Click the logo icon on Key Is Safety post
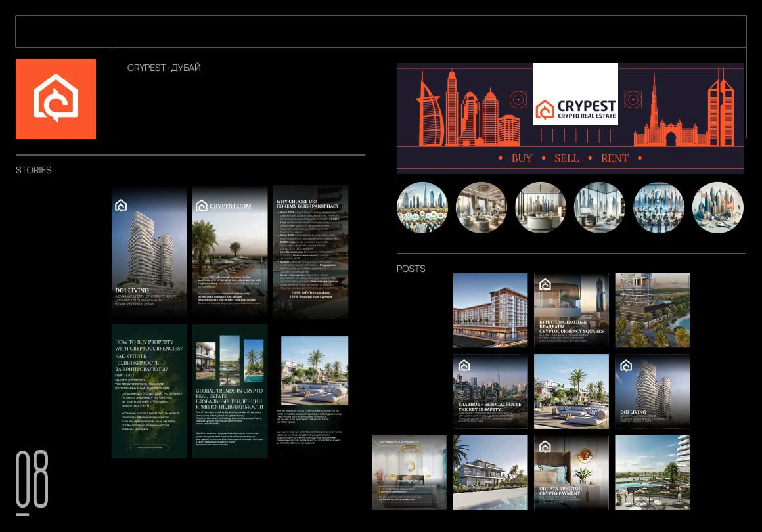Viewport: 762px width, 532px height. pyautogui.click(x=464, y=366)
